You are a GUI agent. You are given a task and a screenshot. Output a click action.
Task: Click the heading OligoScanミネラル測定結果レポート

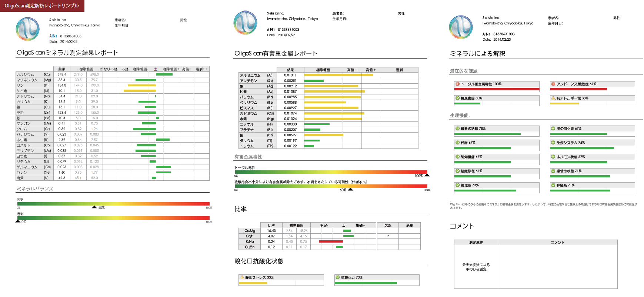(67, 53)
